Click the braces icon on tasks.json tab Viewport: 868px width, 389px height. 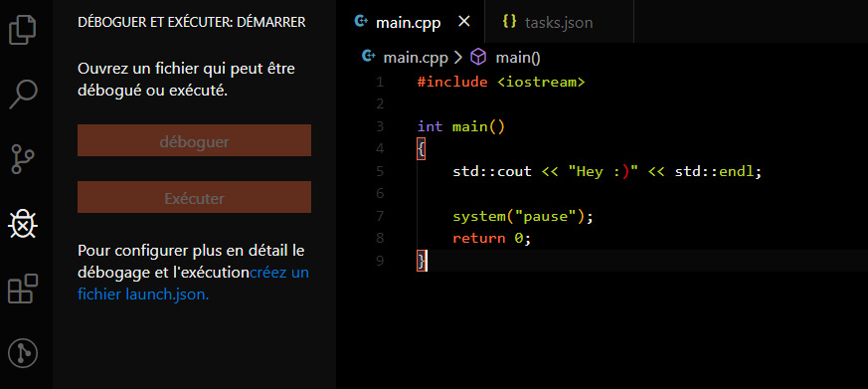tap(509, 22)
